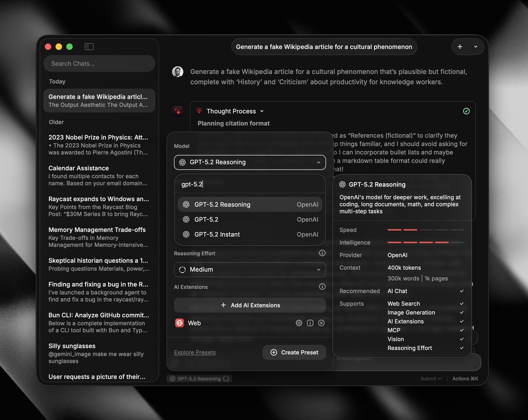Click the Search Chats field

click(x=99, y=63)
